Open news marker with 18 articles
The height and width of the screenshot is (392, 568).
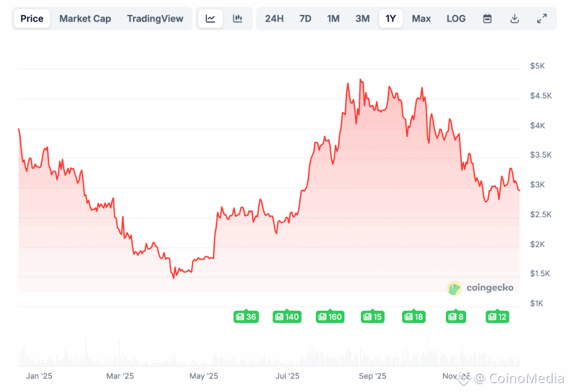414,317
